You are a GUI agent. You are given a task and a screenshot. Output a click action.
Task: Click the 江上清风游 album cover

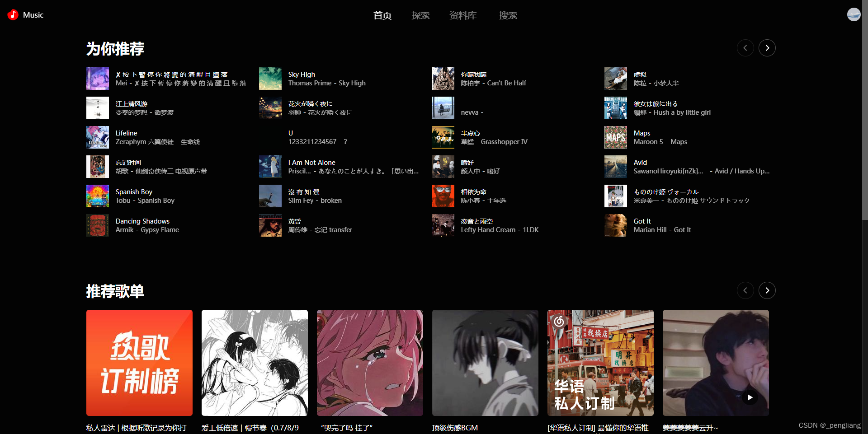pyautogui.click(x=98, y=108)
